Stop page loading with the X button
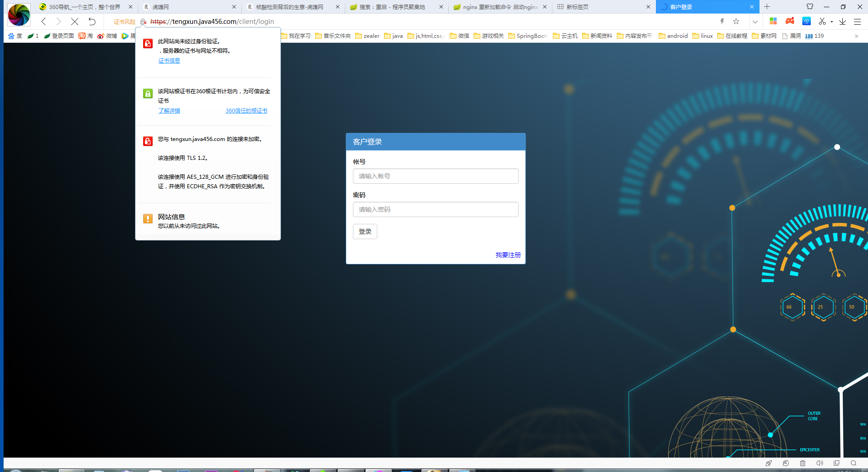Screen dimensions: 868x472 pos(75,21)
